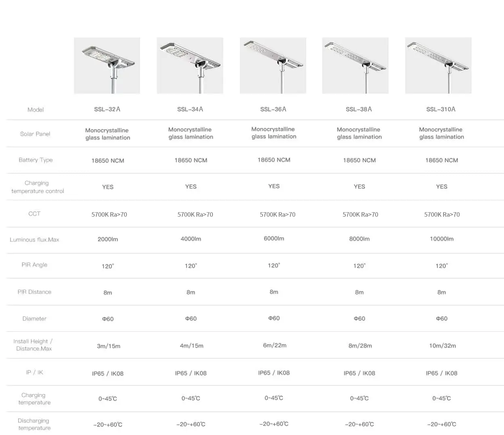
Task: Click the 6m/22m install height value
Action: [275, 345]
